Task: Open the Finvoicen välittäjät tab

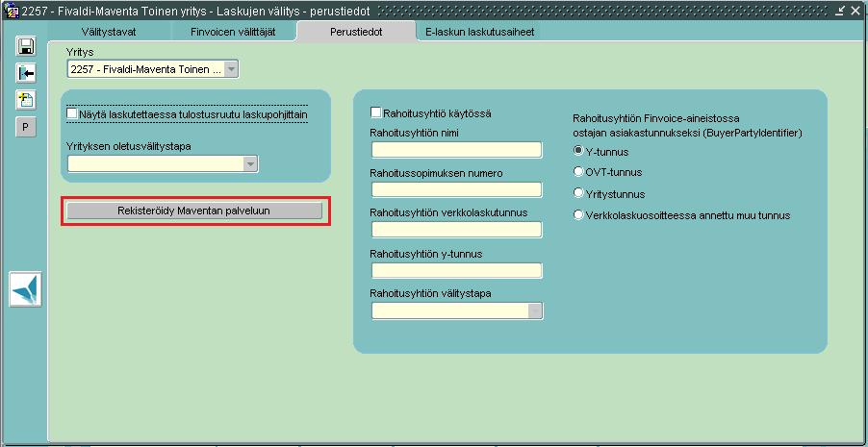Action: coord(233,32)
